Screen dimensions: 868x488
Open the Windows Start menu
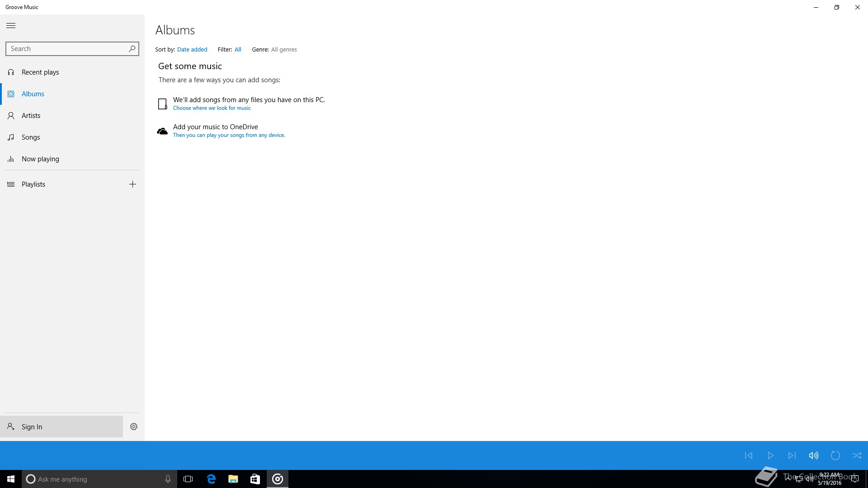pyautogui.click(x=11, y=479)
